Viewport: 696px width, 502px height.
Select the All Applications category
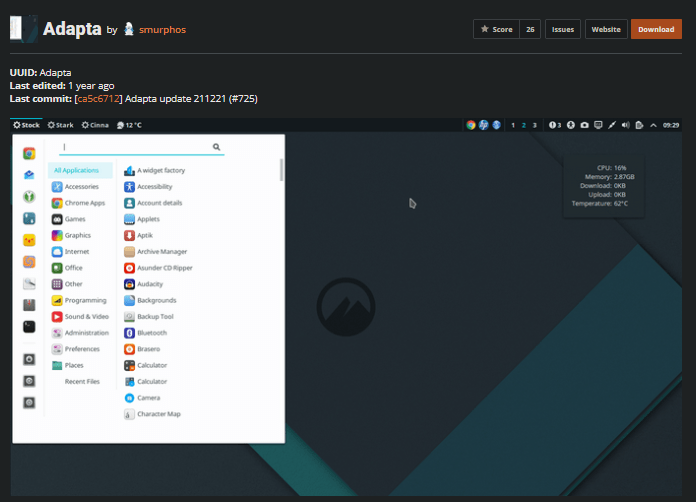point(80,170)
